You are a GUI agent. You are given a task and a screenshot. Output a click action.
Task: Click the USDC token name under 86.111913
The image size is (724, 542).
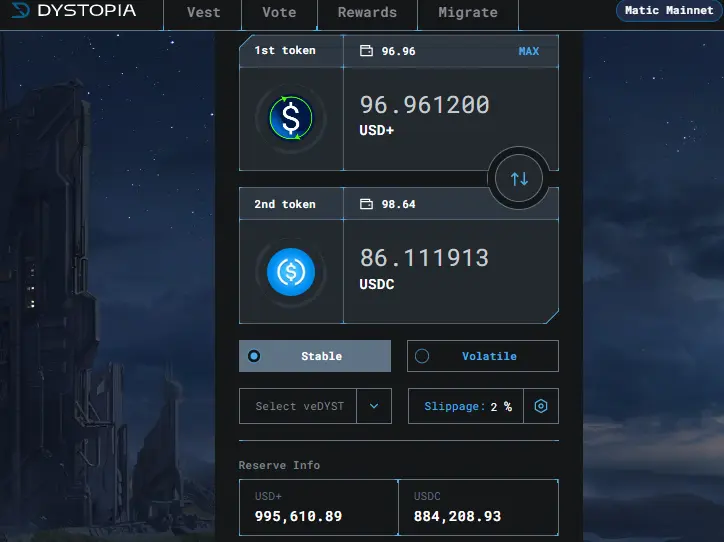[377, 284]
